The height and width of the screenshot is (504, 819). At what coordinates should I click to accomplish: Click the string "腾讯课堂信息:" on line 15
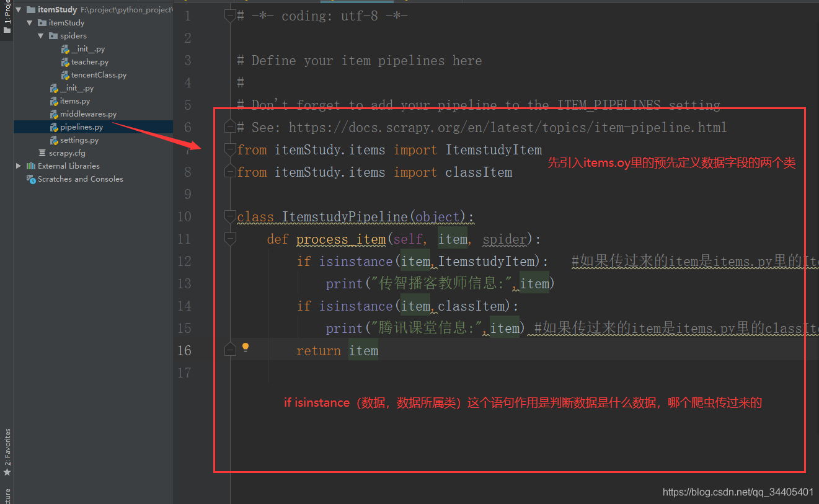click(x=427, y=329)
